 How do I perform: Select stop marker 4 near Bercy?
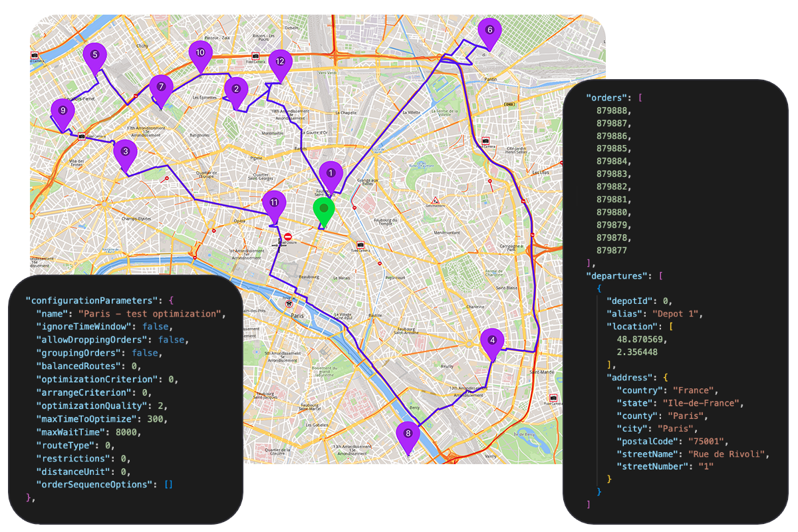(492, 340)
